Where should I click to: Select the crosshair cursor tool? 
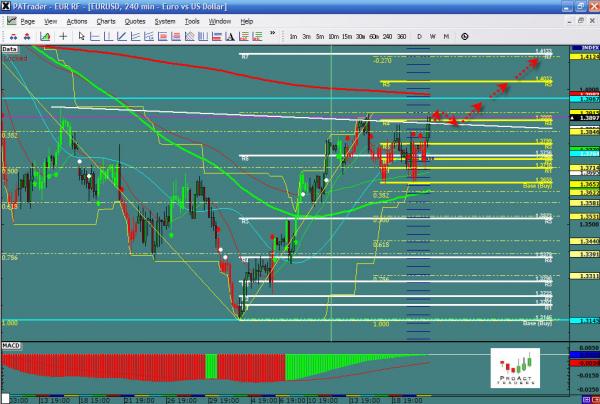(x=63, y=36)
